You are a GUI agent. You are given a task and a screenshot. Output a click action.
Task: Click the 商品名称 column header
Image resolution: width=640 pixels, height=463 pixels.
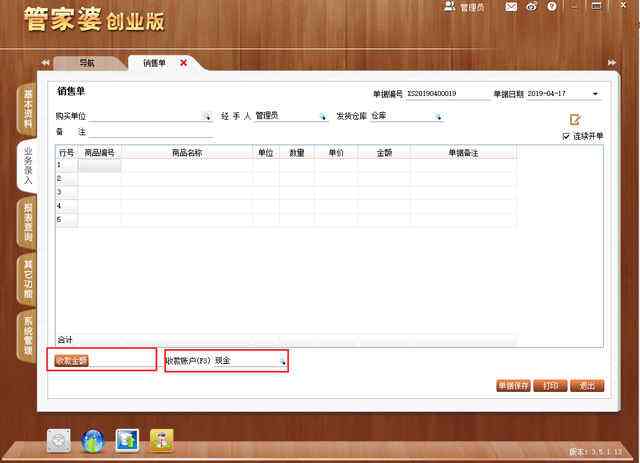(x=187, y=153)
